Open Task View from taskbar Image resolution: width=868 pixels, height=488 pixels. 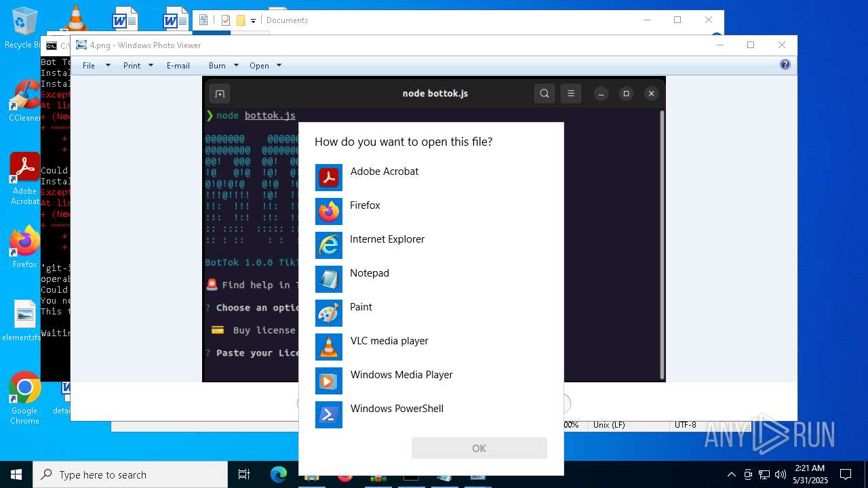(x=244, y=474)
